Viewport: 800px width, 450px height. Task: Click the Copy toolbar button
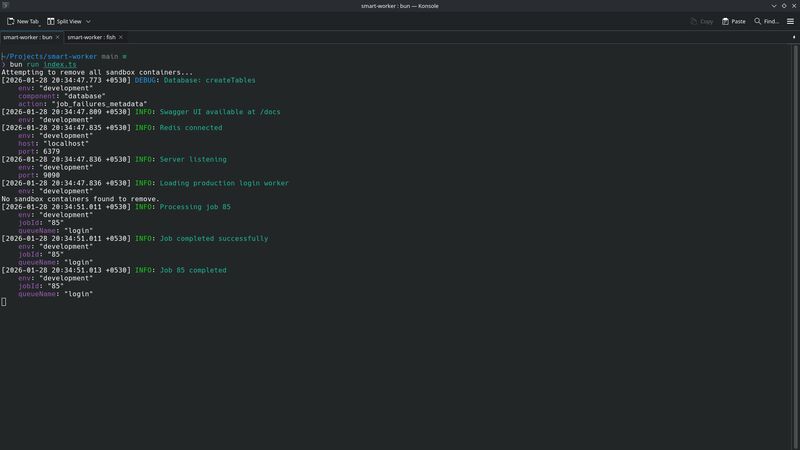pyautogui.click(x=702, y=21)
